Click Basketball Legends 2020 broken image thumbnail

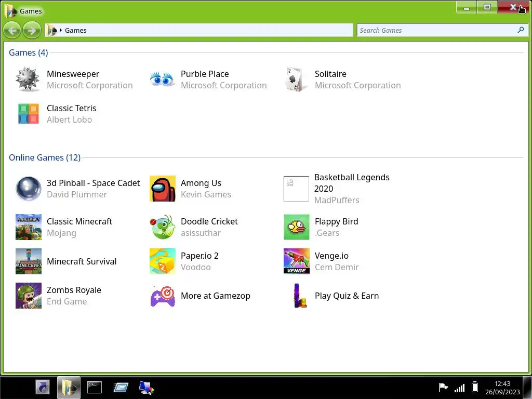point(296,189)
